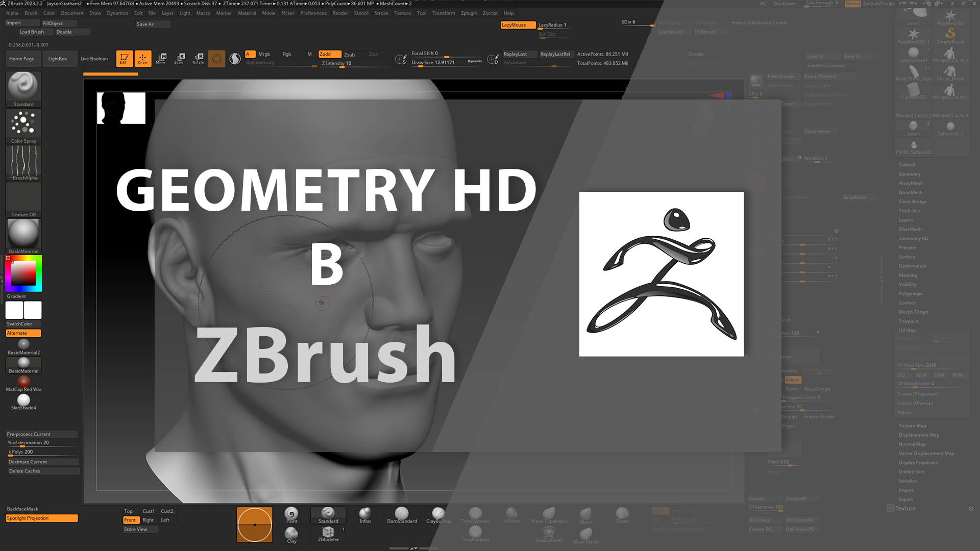Select the Inflat brush
The height and width of the screenshot is (551, 980).
click(365, 515)
